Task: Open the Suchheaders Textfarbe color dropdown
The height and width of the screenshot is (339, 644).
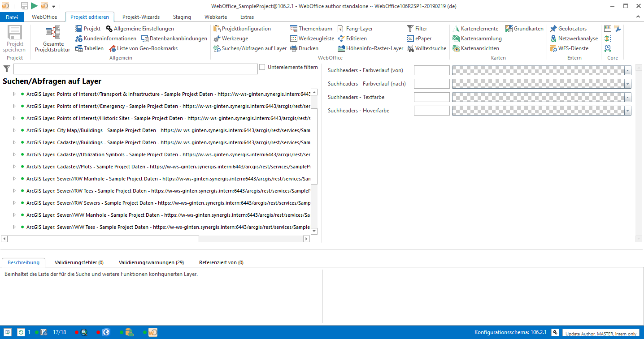Action: click(x=627, y=97)
